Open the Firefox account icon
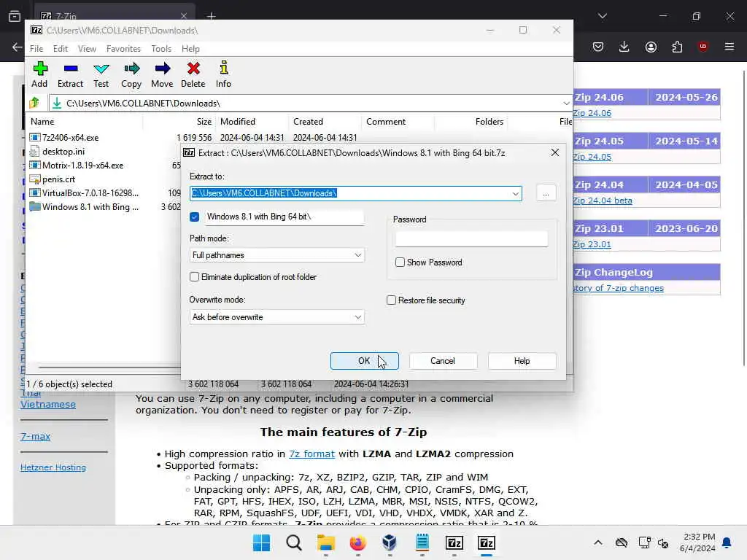Viewport: 747px width, 560px height. [651, 47]
